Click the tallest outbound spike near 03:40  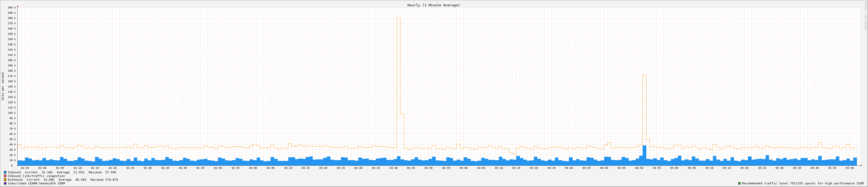(x=398, y=18)
